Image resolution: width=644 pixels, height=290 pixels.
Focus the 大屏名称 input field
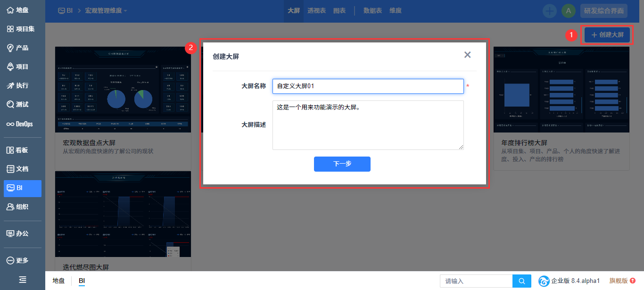pyautogui.click(x=368, y=86)
